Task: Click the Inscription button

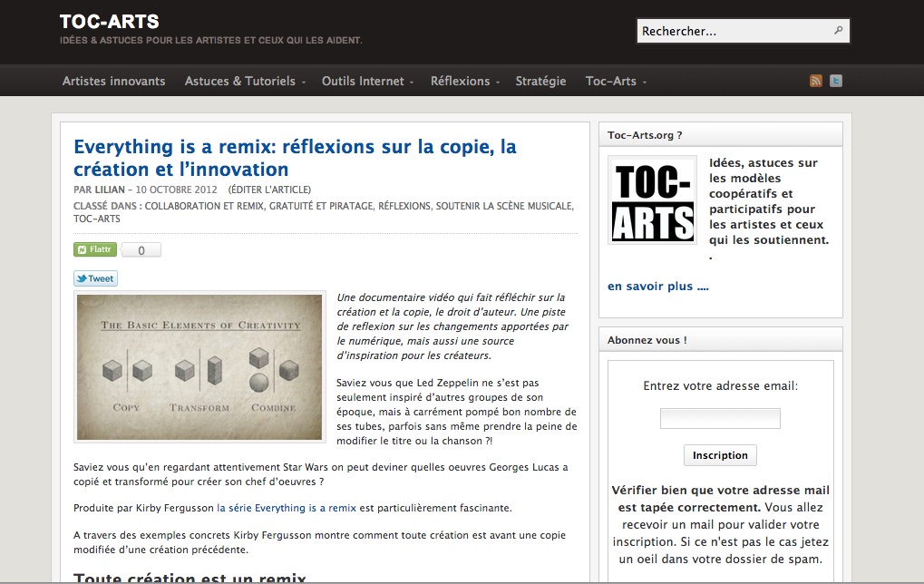Action: click(x=720, y=455)
